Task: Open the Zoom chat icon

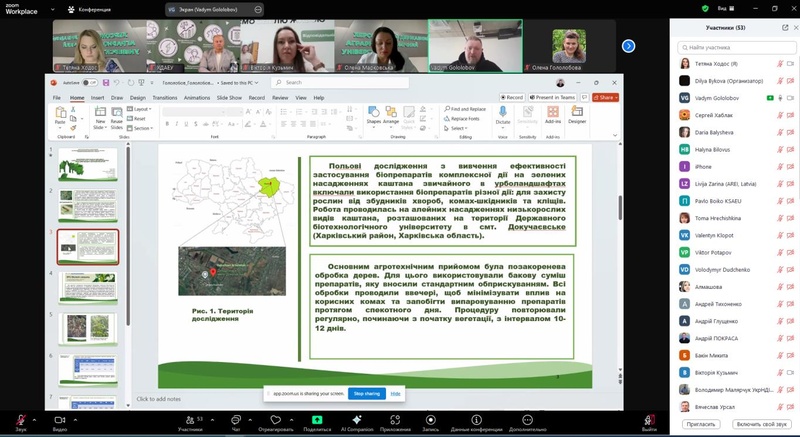Action: (236, 418)
